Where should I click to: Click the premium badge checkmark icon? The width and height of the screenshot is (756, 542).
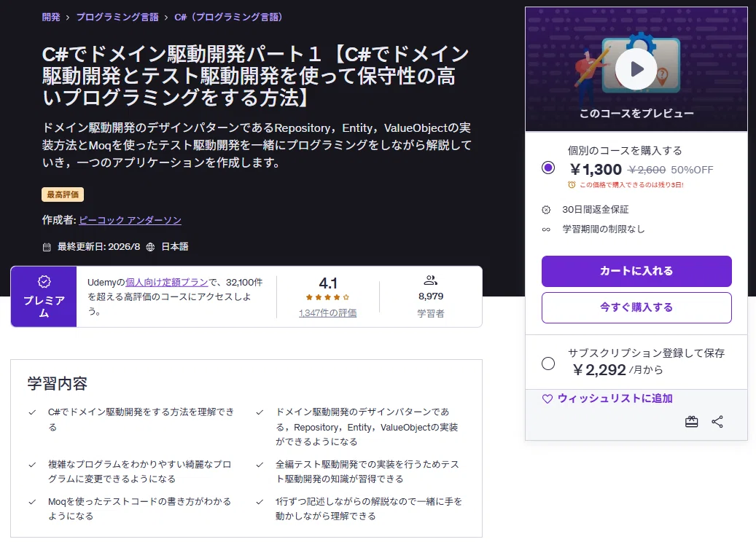(44, 281)
